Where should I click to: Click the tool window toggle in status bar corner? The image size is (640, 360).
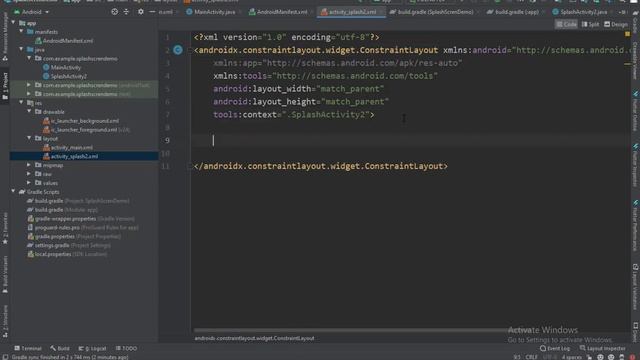coord(5,357)
